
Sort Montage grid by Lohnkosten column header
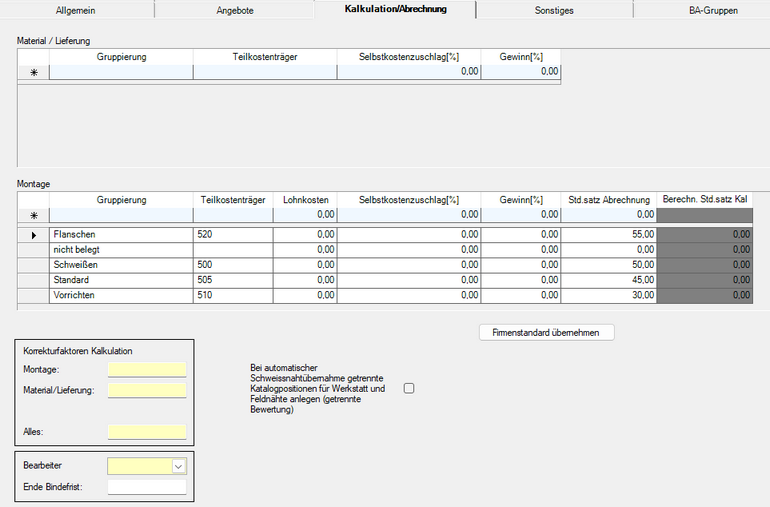(x=305, y=200)
